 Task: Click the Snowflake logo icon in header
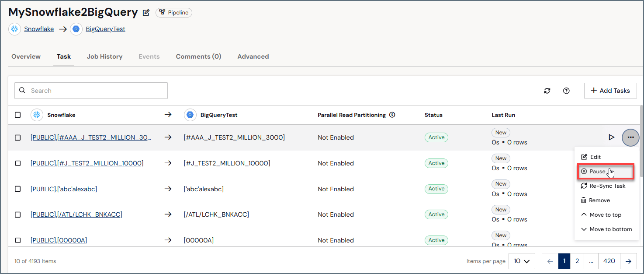(x=15, y=29)
